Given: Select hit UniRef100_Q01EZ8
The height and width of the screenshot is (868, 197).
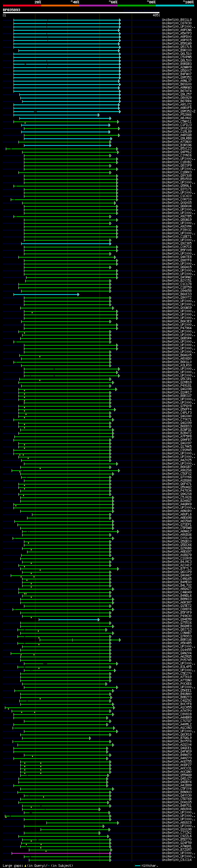Looking at the screenshot, I should (x=177, y=128).
